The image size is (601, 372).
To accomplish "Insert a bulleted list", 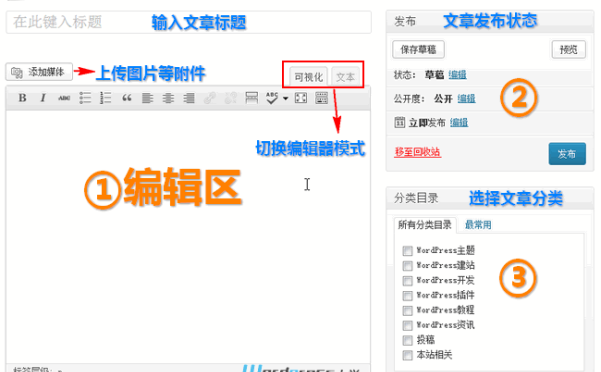I will coord(85,98).
